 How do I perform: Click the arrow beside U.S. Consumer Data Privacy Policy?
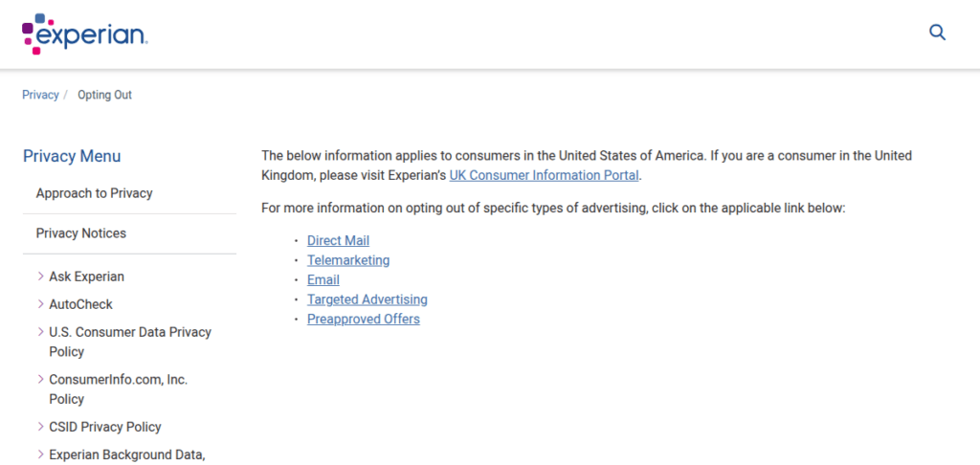point(40,332)
